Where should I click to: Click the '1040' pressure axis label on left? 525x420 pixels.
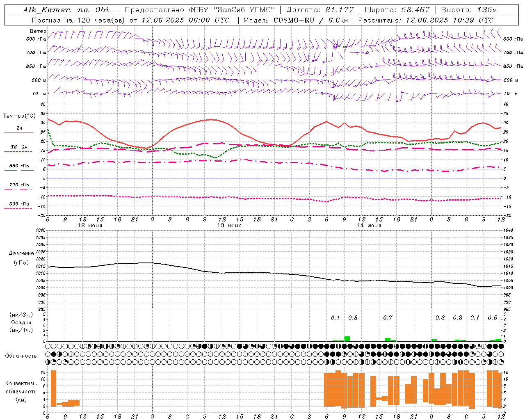40,231
